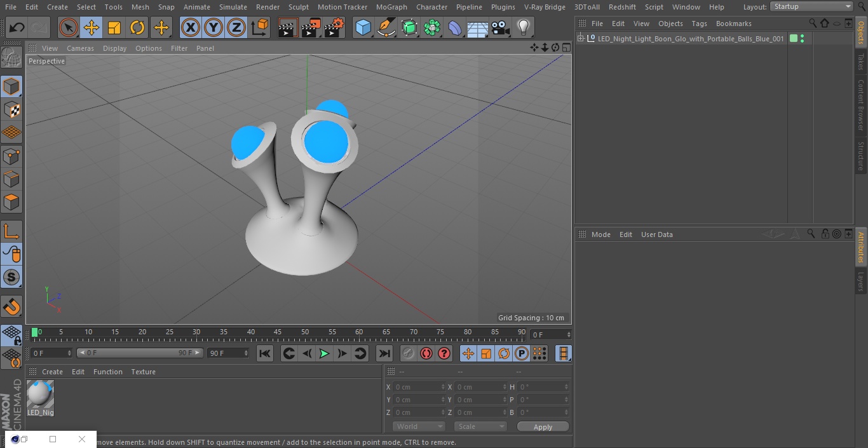This screenshot has width=868, height=448.
Task: Open the Array modeling objects
Action: 432,28
